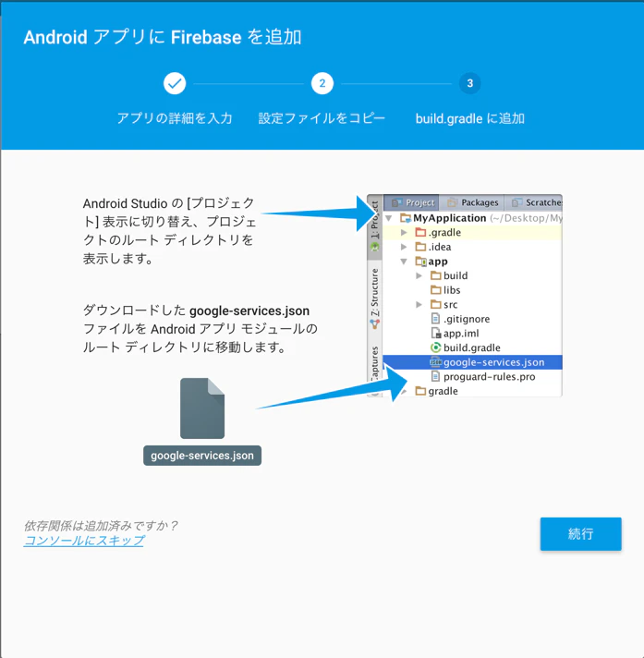Select the build.gradle file name
The image size is (644, 658).
(x=472, y=347)
